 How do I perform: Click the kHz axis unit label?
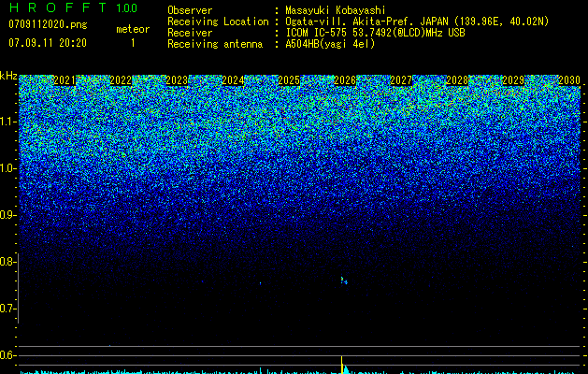pos(8,76)
